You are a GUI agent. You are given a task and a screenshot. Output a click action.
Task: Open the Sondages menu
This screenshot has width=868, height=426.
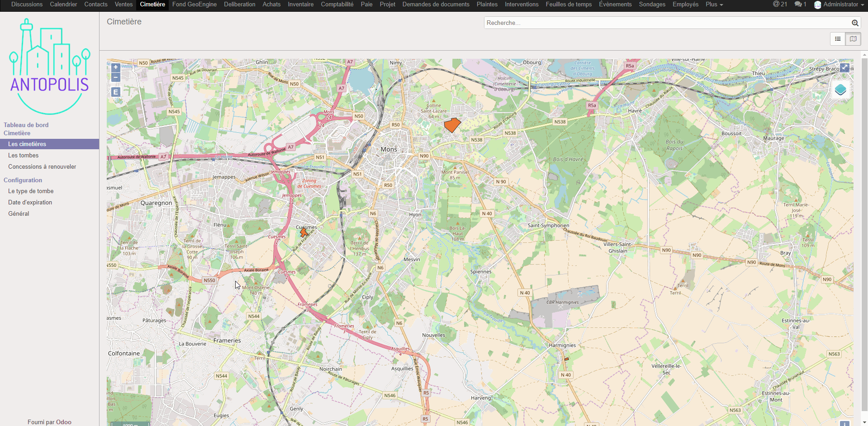652,5
